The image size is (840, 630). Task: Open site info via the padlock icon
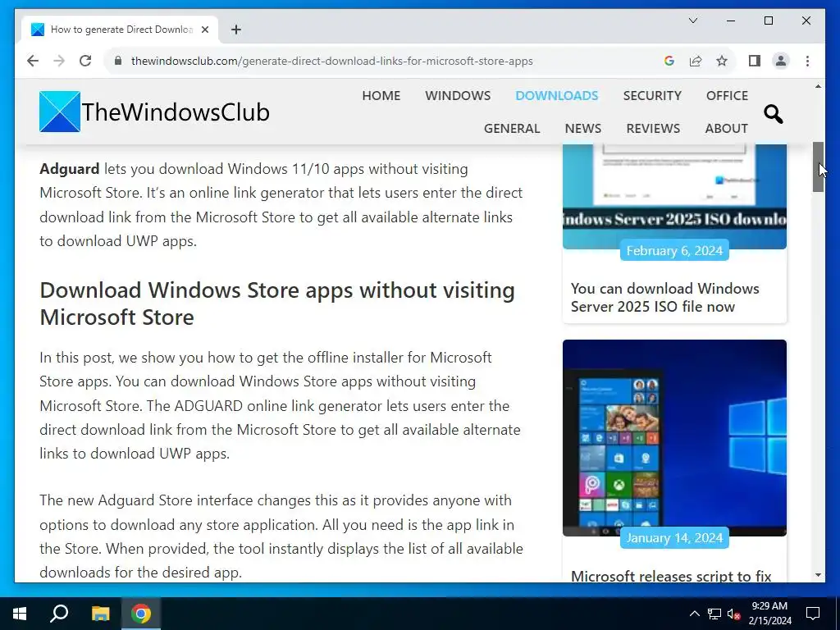[118, 61]
